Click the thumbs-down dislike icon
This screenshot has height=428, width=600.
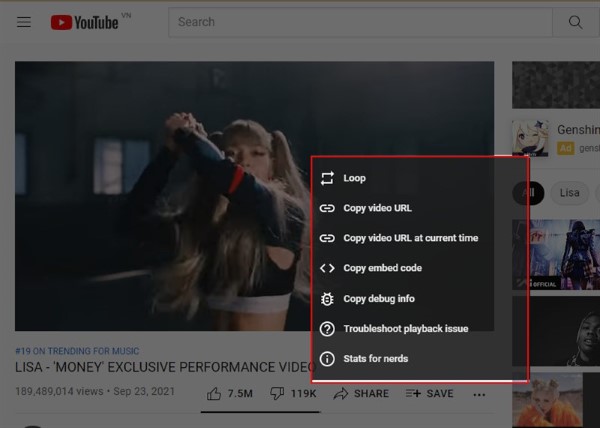point(277,393)
